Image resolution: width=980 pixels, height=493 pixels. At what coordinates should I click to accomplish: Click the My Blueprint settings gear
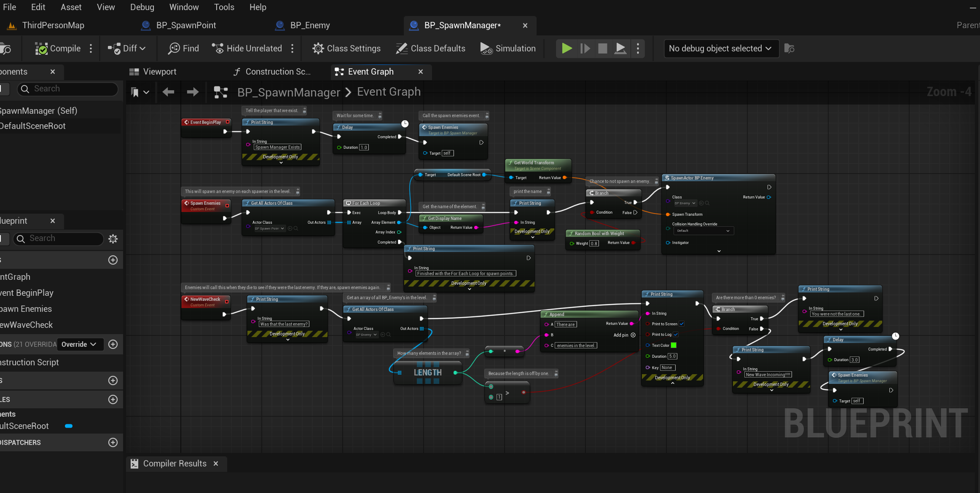(x=113, y=239)
